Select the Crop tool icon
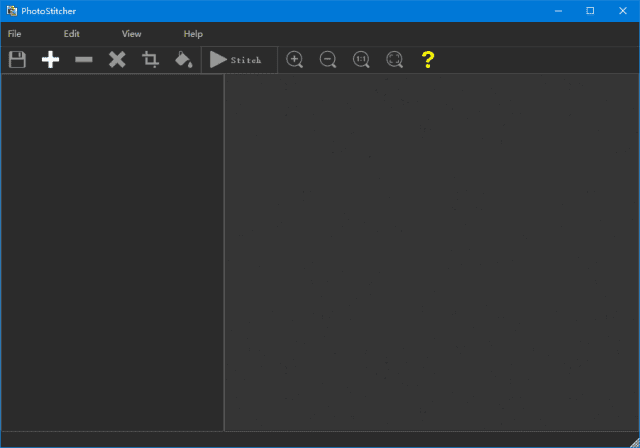 click(x=150, y=60)
